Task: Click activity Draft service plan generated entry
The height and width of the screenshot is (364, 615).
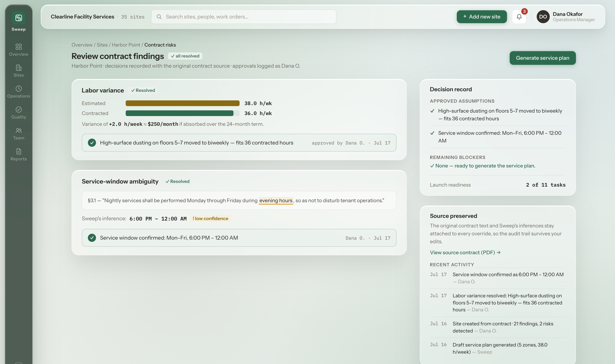Action: (x=498, y=348)
